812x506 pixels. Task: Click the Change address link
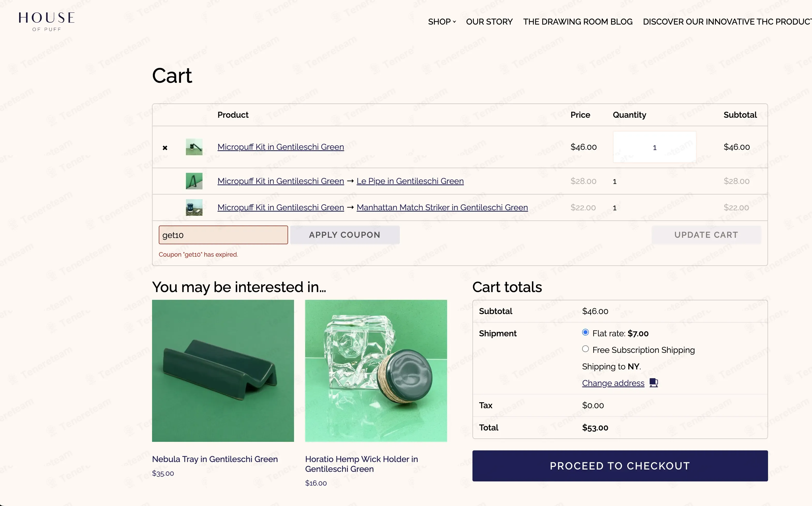pyautogui.click(x=613, y=383)
